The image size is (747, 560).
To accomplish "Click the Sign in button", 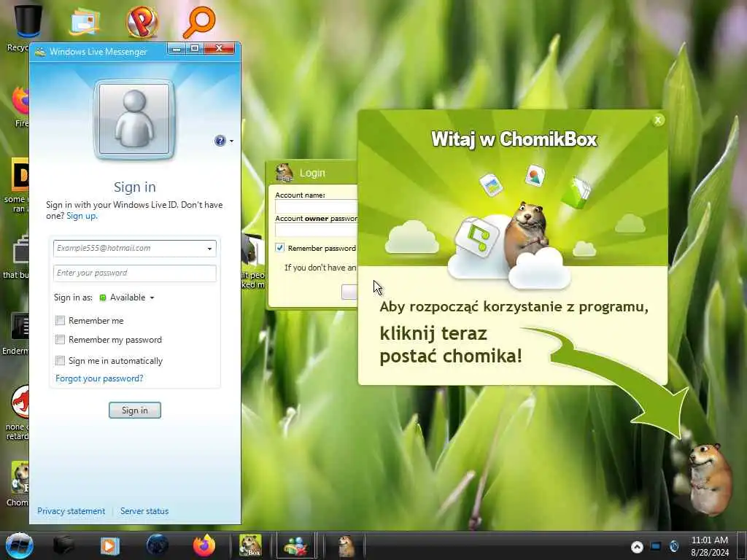I will [x=135, y=410].
